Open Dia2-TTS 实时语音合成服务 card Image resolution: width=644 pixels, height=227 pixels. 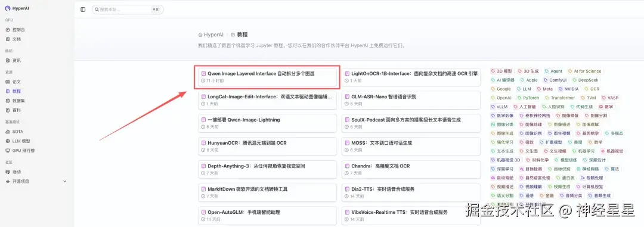click(411, 192)
